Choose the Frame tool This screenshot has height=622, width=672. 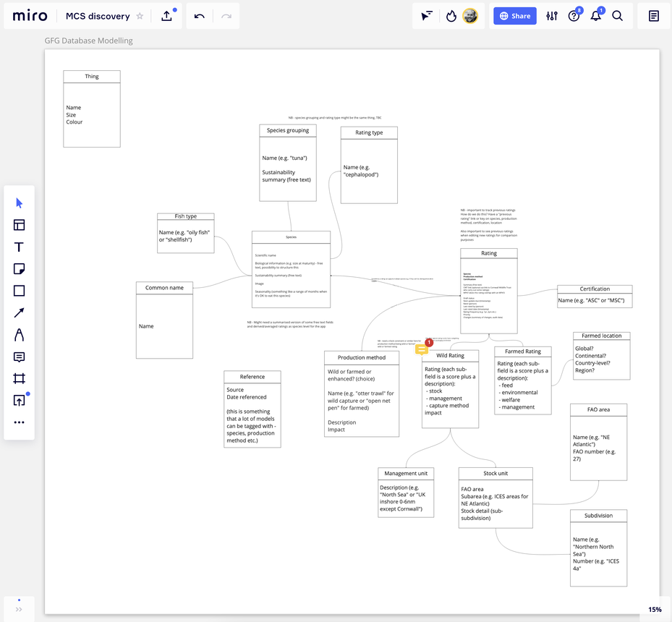click(x=20, y=378)
